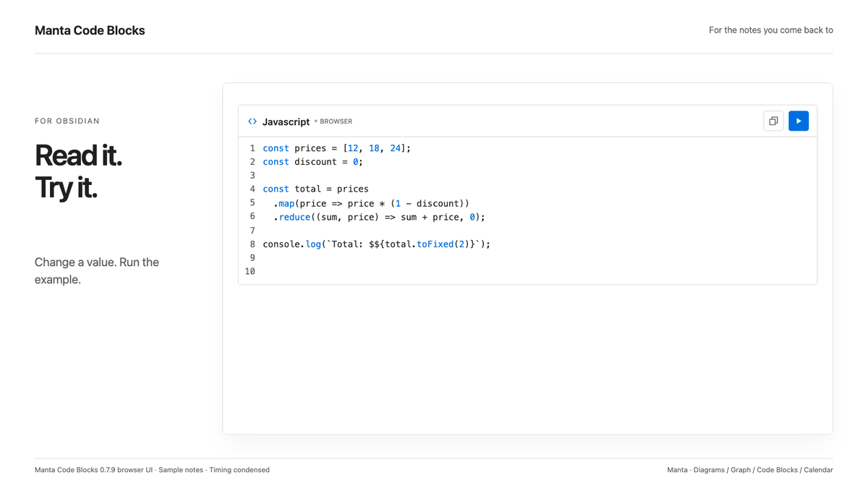Click line number 1 in the gutter
Viewport: 868px width, 488px height.
click(252, 148)
